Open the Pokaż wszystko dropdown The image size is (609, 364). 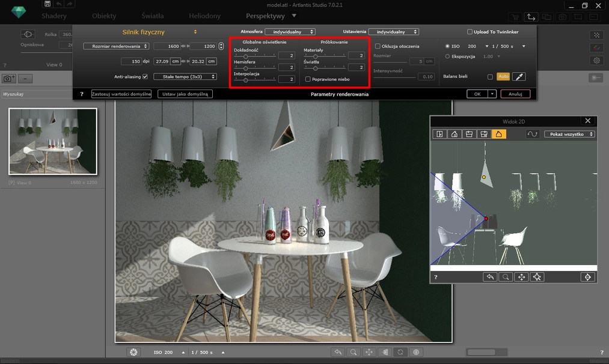coord(569,134)
